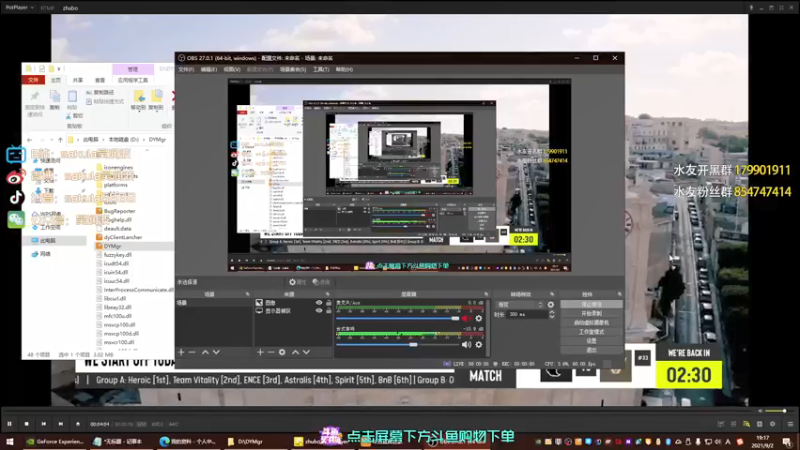Click 停止推流 in OBS controls

coord(591,304)
